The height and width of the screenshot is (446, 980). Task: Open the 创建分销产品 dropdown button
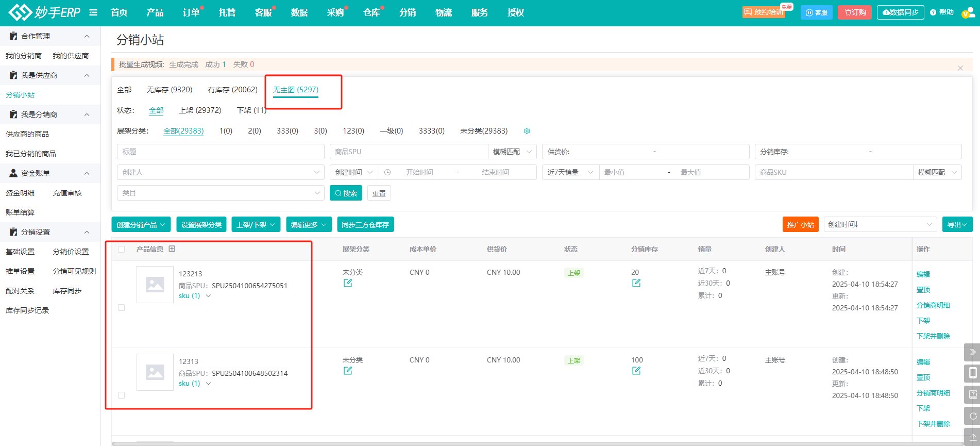tap(141, 224)
